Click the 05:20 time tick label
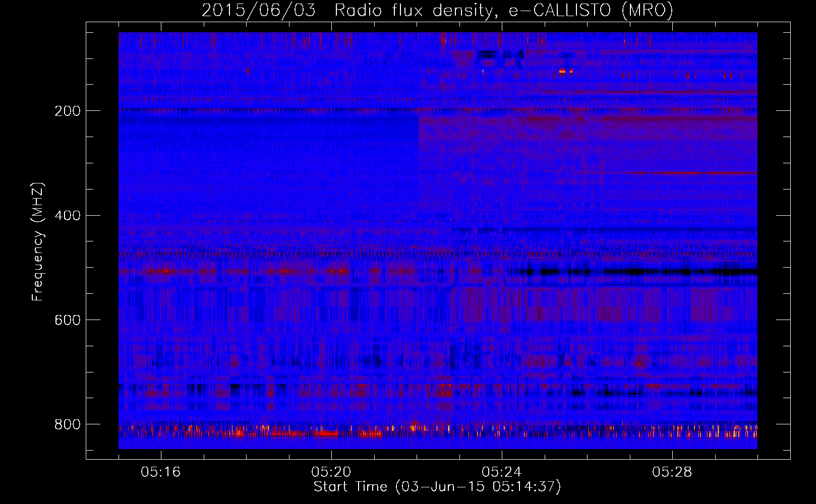The height and width of the screenshot is (504, 816). (x=331, y=472)
